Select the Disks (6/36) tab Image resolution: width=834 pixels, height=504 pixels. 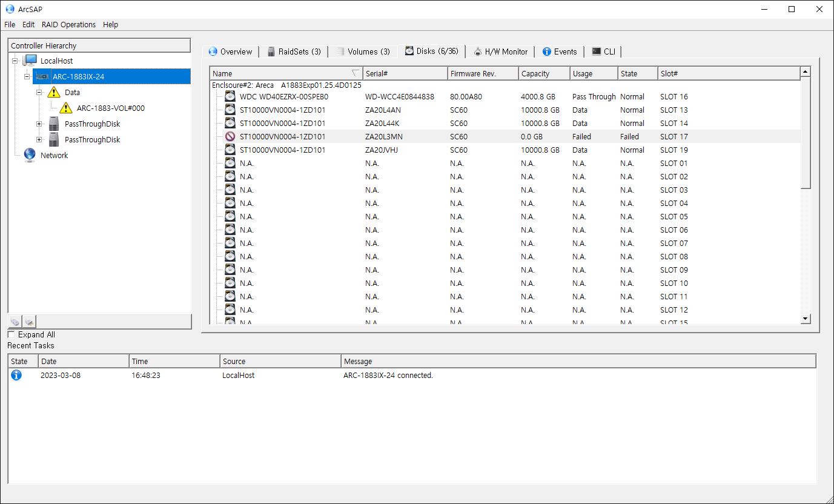click(x=431, y=51)
